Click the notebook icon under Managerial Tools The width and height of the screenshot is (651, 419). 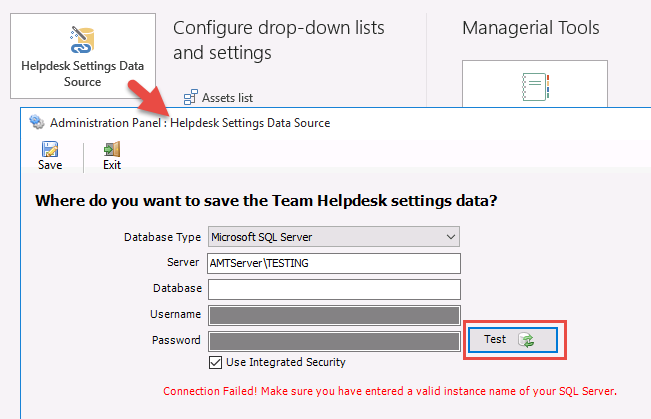531,87
